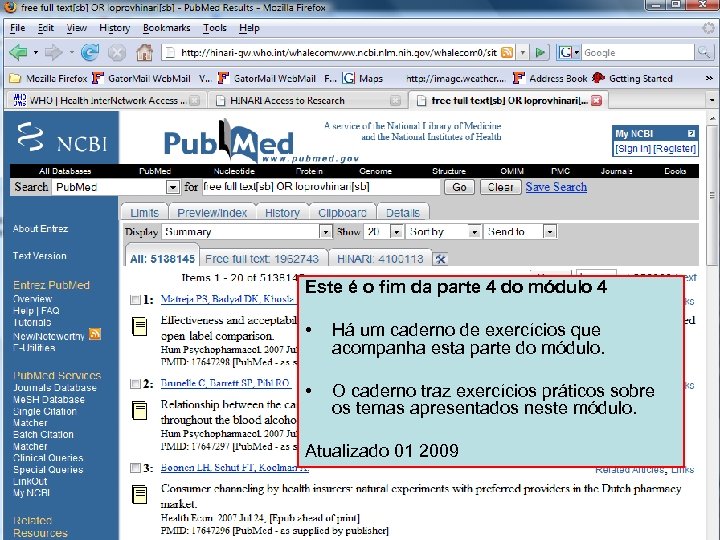720x540 pixels.
Task: Click the Register link
Action: coord(675,149)
